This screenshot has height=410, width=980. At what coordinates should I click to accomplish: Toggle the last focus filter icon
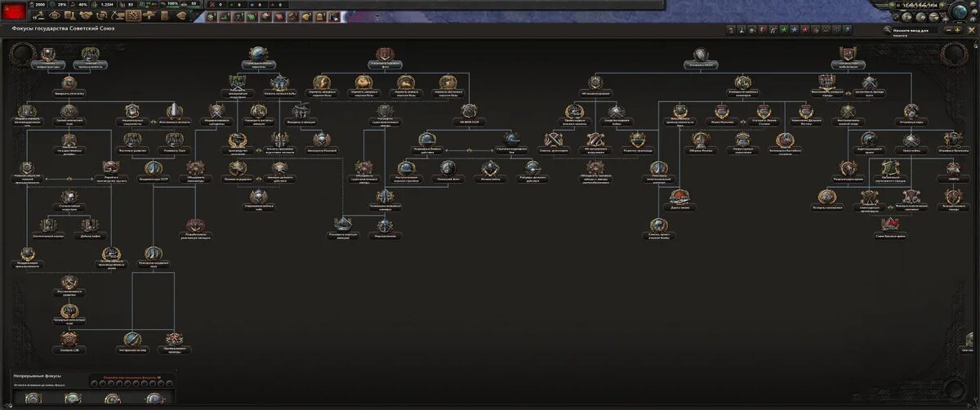point(847,29)
